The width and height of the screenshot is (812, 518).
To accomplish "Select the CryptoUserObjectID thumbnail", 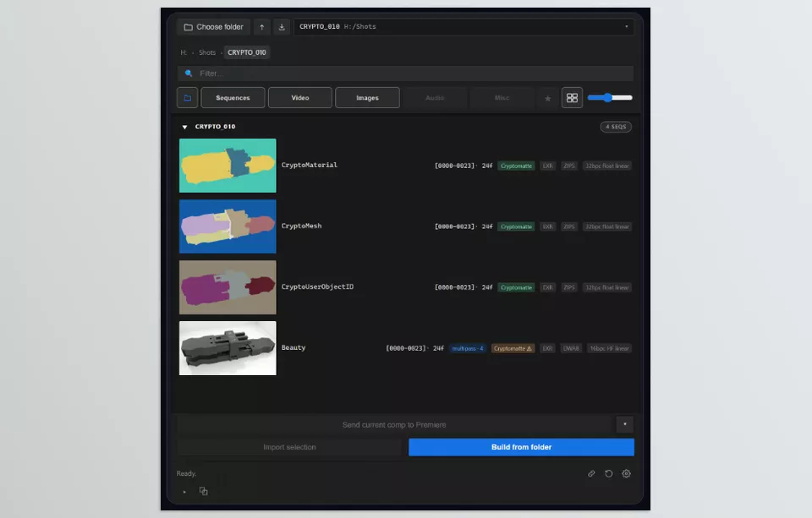I will click(x=228, y=287).
